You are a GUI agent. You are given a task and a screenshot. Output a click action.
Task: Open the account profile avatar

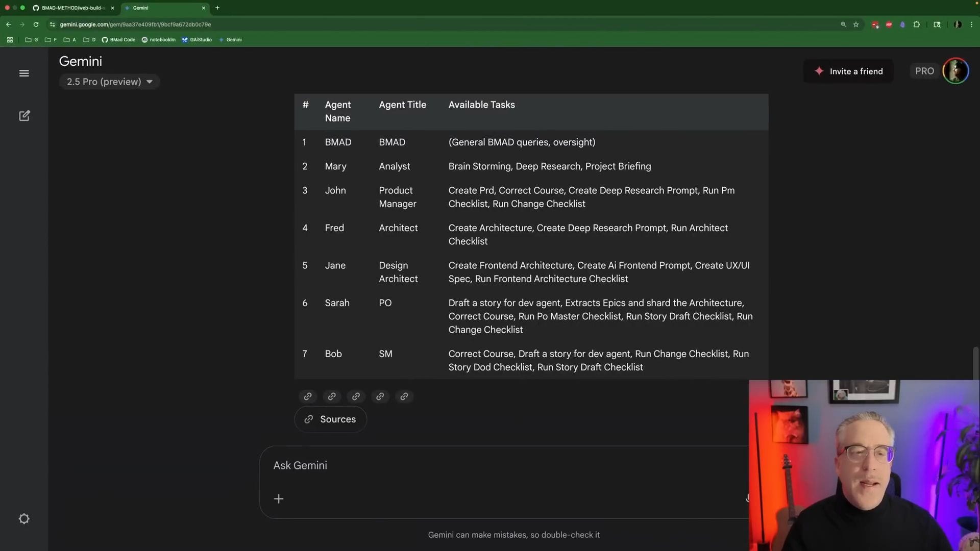click(955, 71)
